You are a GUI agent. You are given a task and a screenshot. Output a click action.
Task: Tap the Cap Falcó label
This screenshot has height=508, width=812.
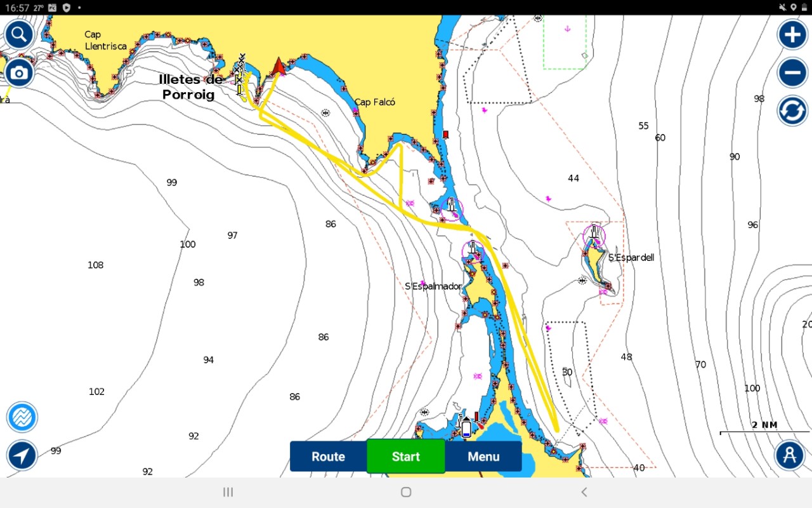(375, 102)
